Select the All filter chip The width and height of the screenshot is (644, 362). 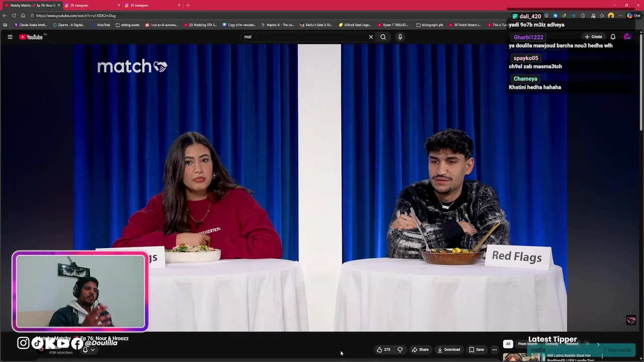[508, 344]
